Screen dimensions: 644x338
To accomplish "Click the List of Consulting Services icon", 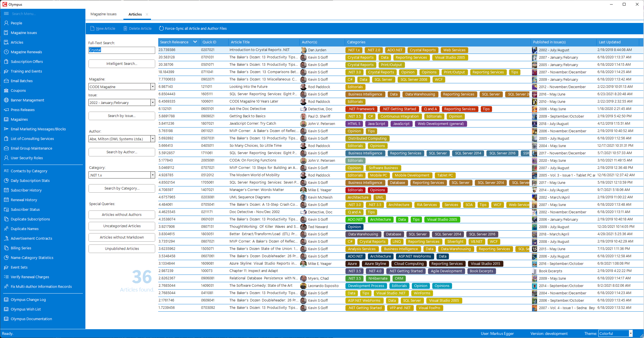I will tap(6, 139).
